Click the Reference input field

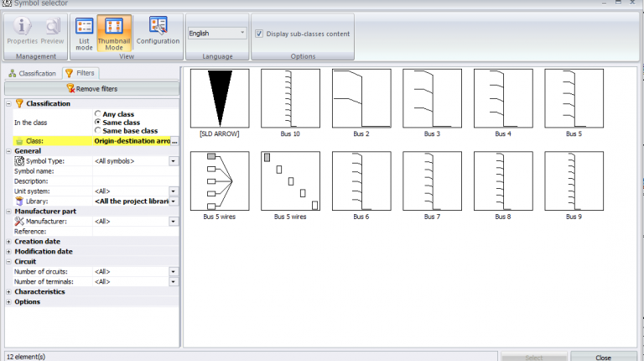136,232
